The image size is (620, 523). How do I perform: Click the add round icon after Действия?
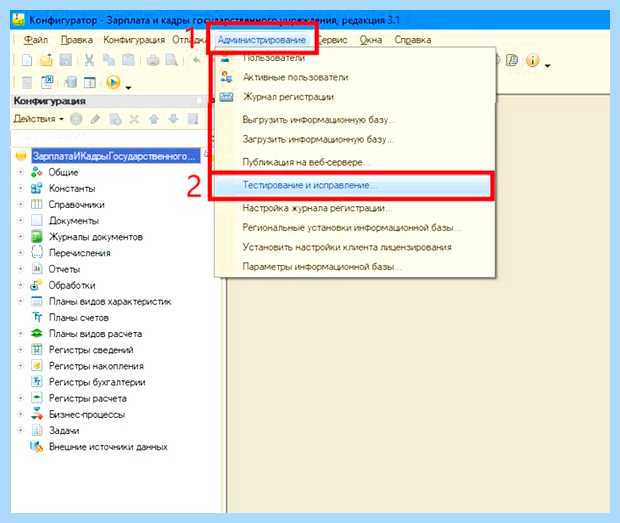click(76, 119)
